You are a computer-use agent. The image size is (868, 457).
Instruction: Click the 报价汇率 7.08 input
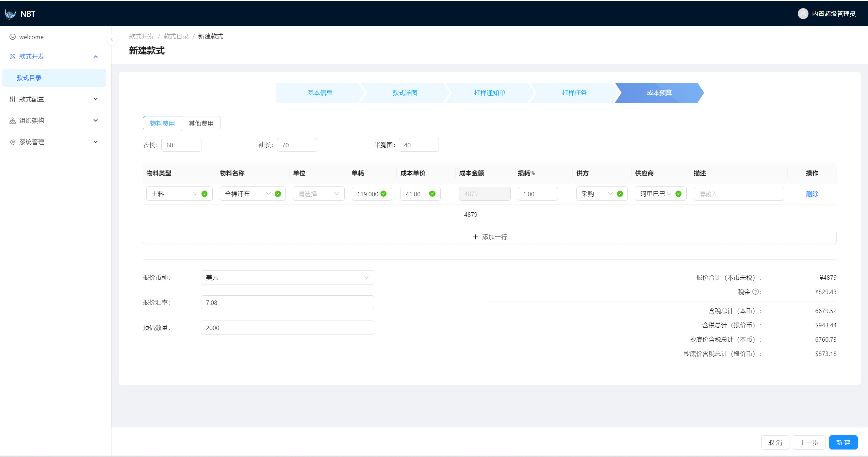tap(287, 303)
